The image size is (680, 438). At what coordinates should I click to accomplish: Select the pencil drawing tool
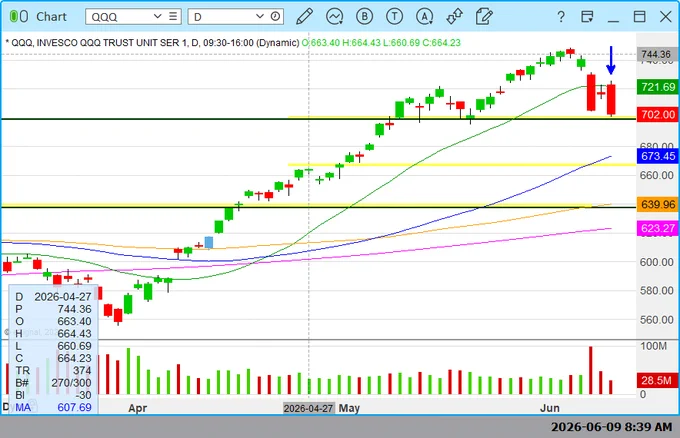[x=304, y=16]
